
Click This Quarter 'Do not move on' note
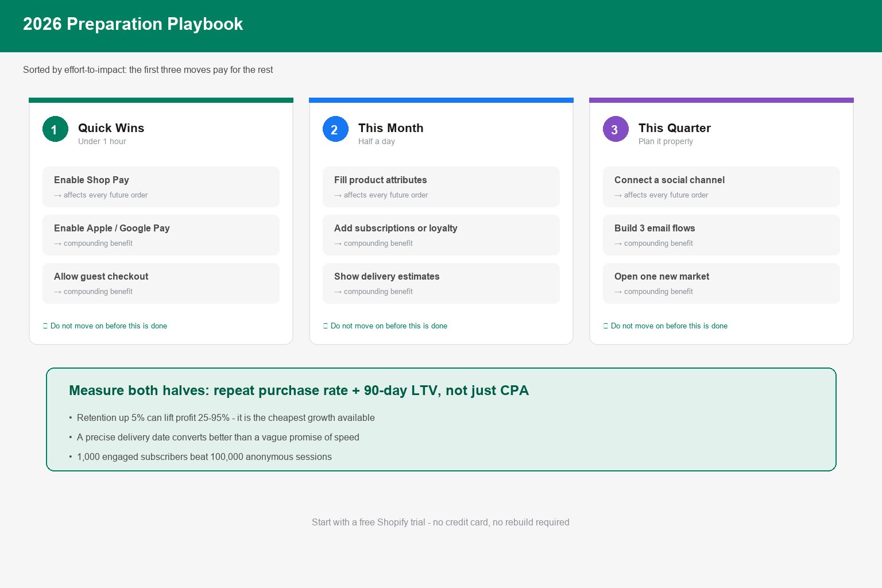pos(666,326)
